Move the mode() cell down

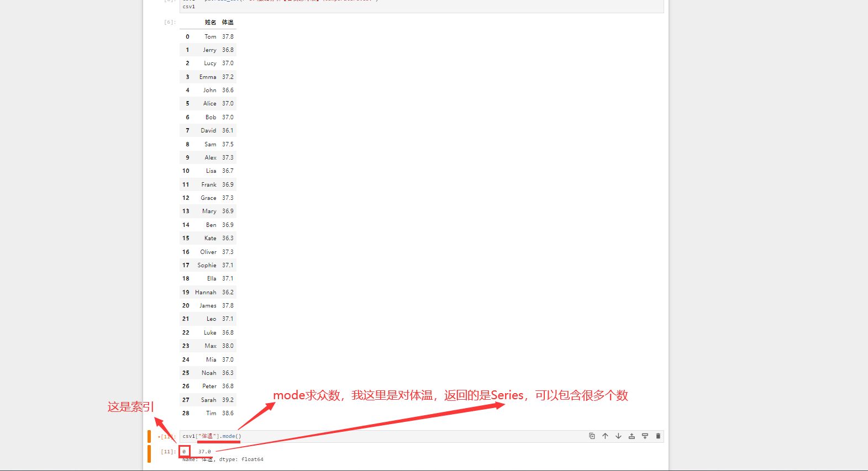tap(618, 436)
